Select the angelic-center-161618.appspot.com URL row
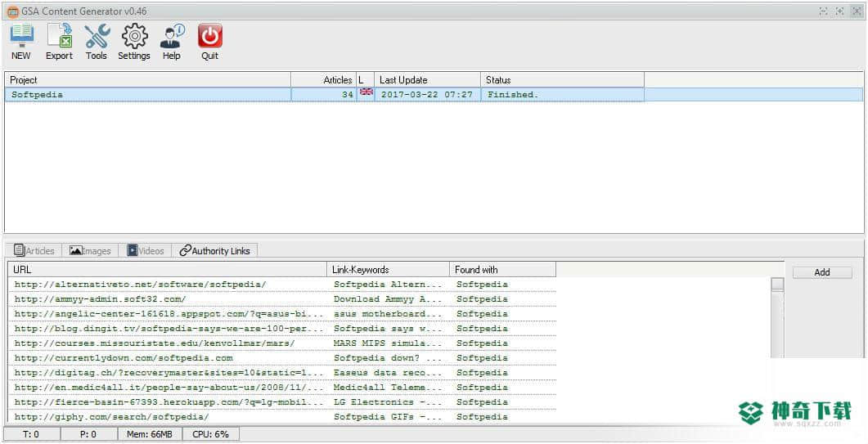Viewport: 868px width, 444px height. point(282,314)
